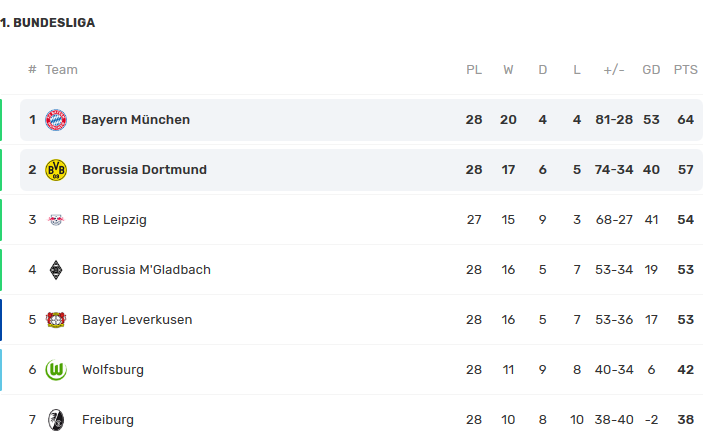Sort table by PTS column header

coord(685,70)
